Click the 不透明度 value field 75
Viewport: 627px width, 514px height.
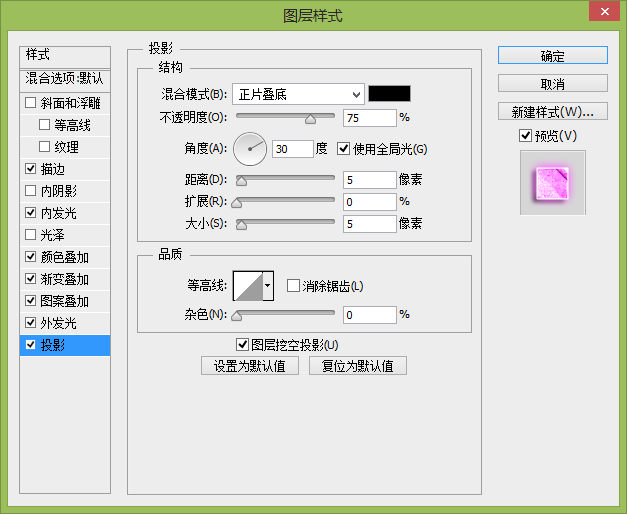tap(369, 118)
